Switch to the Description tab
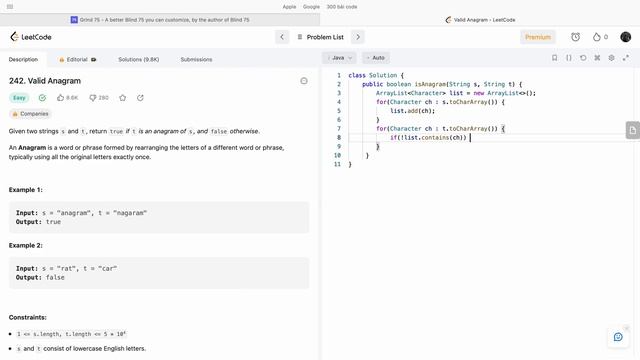The width and height of the screenshot is (640, 360). click(x=23, y=60)
